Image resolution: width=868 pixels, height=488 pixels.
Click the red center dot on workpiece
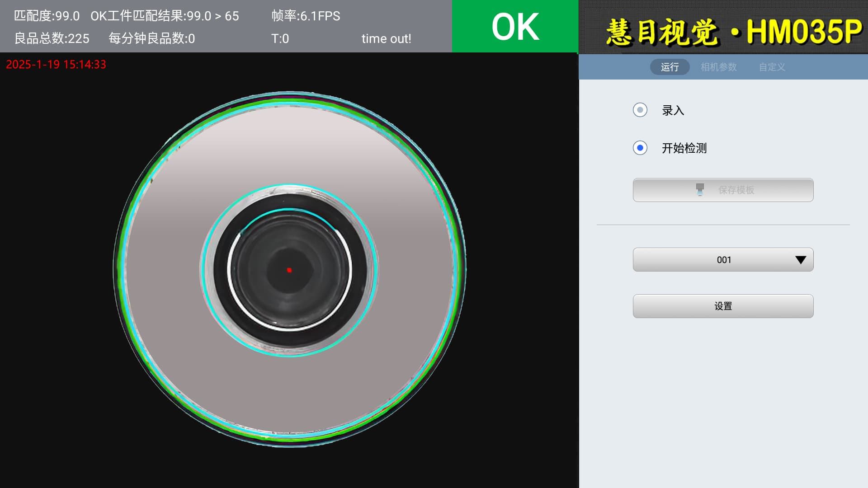[x=289, y=270]
